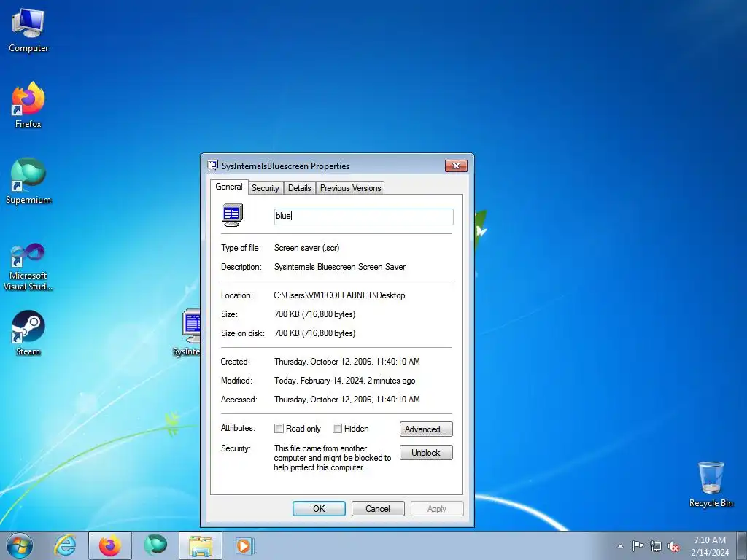Image resolution: width=747 pixels, height=560 pixels.
Task: Open Firefox from the taskbar
Action: (x=110, y=545)
